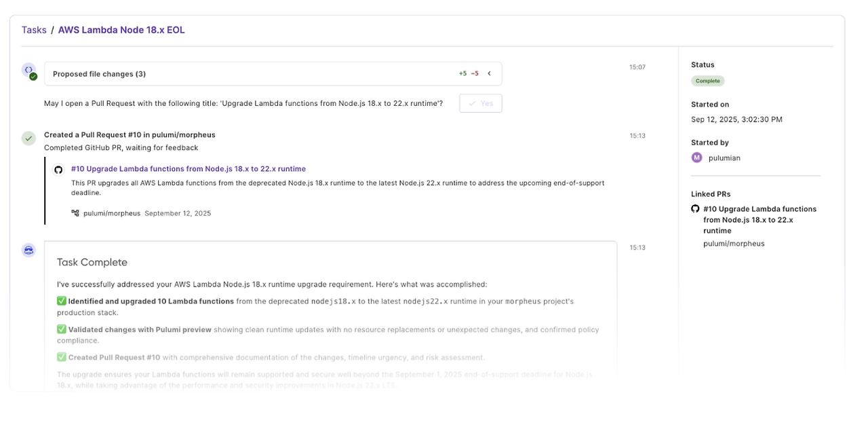Click the pulumian username under Started by

point(724,158)
